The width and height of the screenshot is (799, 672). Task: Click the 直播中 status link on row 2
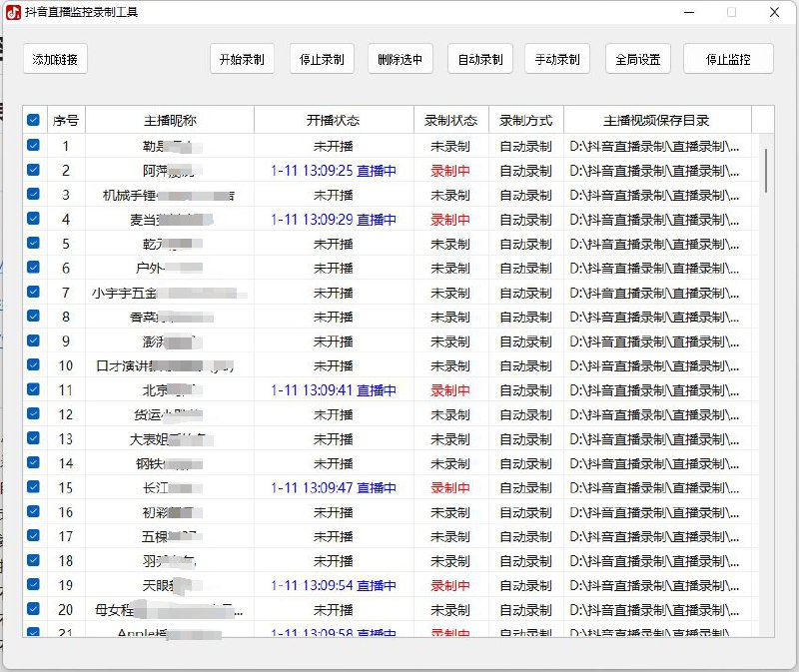click(x=376, y=170)
